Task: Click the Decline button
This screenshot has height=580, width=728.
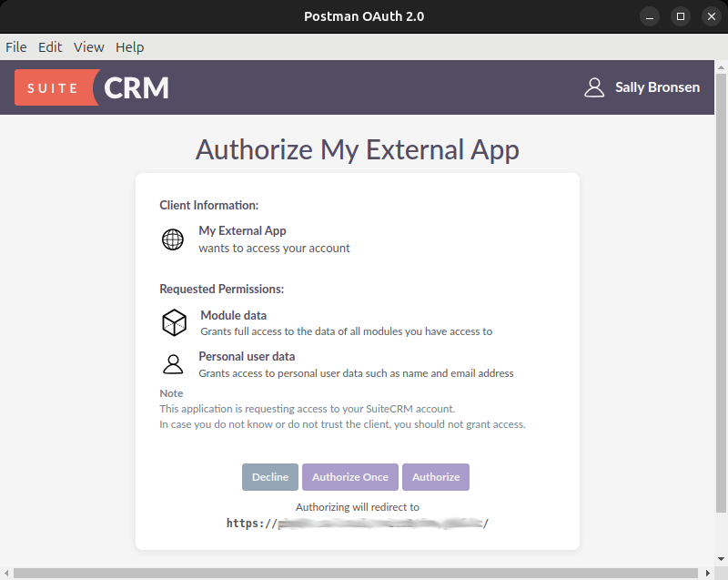Action: [x=269, y=476]
